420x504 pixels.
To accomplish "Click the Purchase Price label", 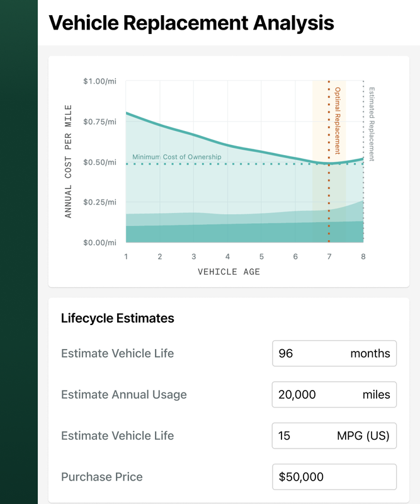I will tap(102, 477).
